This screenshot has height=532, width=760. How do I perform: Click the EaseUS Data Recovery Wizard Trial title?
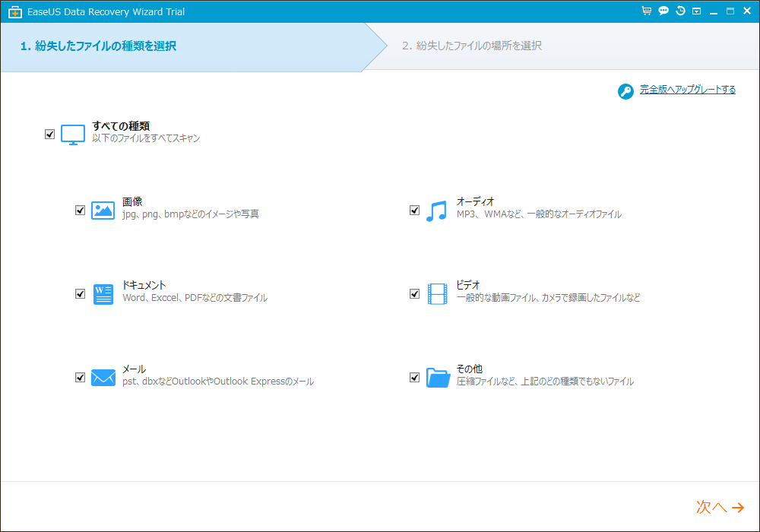[x=106, y=12]
